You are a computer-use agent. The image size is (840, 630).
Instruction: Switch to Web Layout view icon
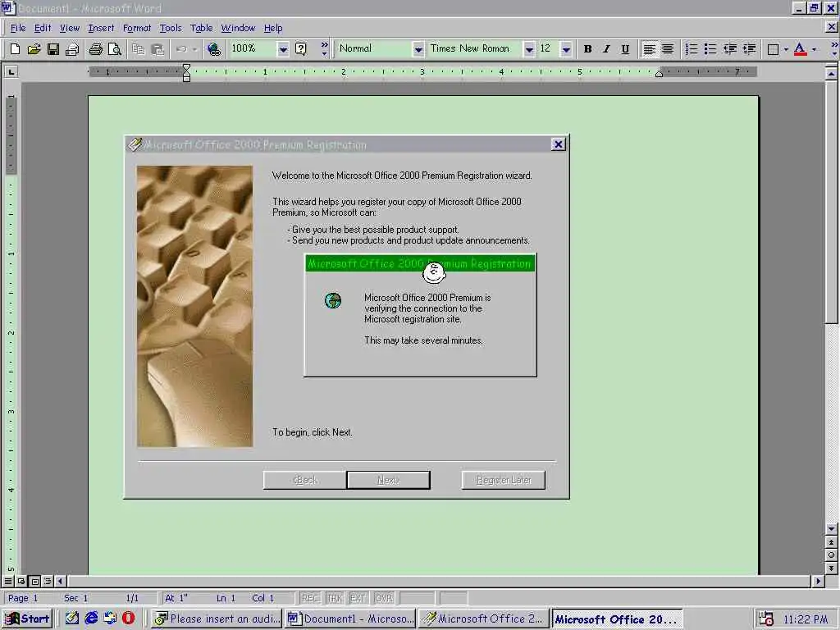tap(21, 582)
